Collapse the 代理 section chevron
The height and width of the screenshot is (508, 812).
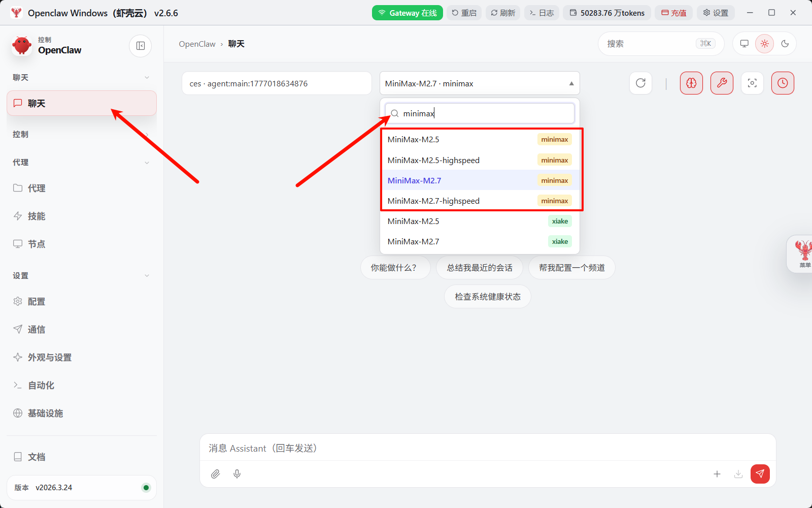147,163
